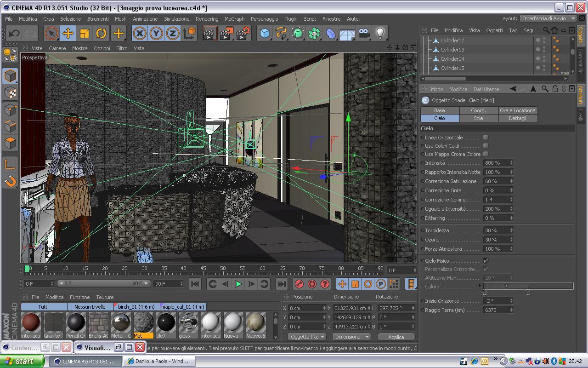Select the Mat material thumbnail
This screenshot has height=368, width=588.
[x=143, y=325]
